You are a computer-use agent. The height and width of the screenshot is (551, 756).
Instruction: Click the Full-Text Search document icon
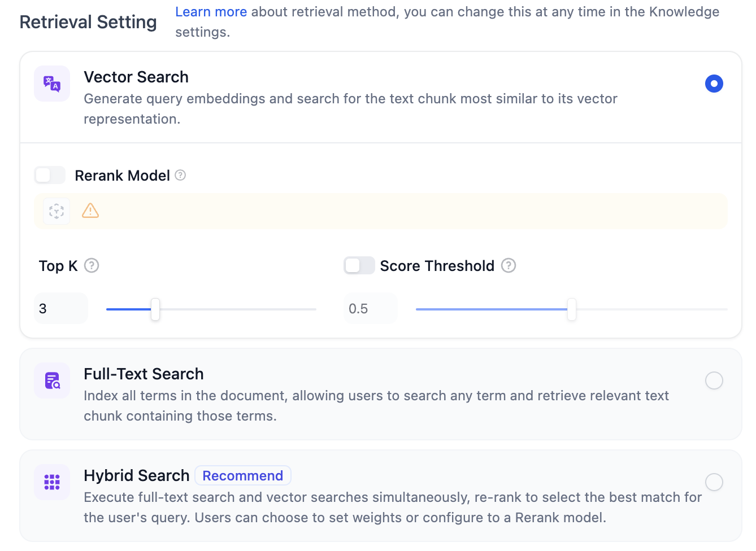tap(52, 381)
